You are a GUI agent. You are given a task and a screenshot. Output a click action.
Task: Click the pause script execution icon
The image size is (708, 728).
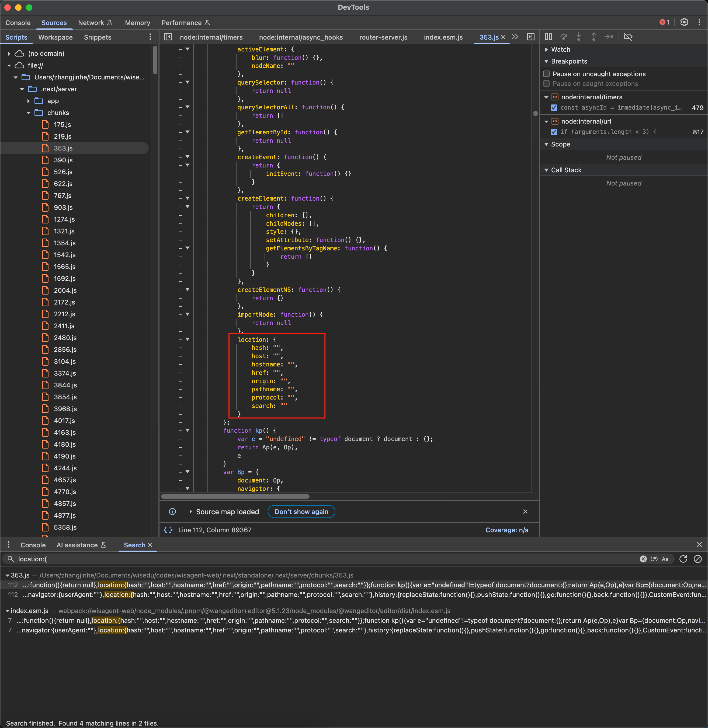pyautogui.click(x=549, y=37)
